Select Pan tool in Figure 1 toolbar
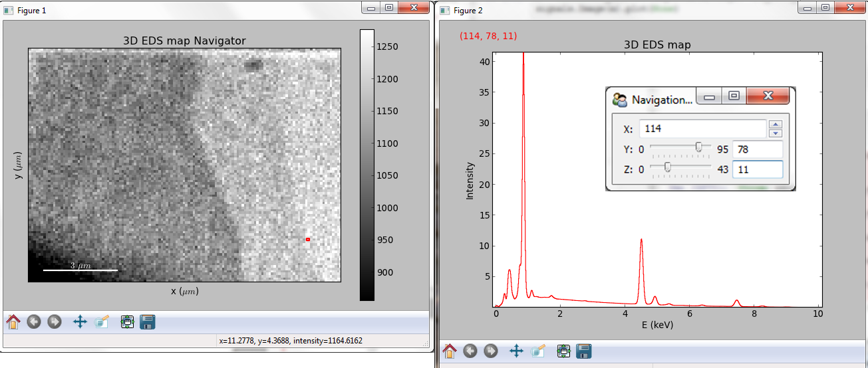The height and width of the screenshot is (368, 868). pos(80,322)
